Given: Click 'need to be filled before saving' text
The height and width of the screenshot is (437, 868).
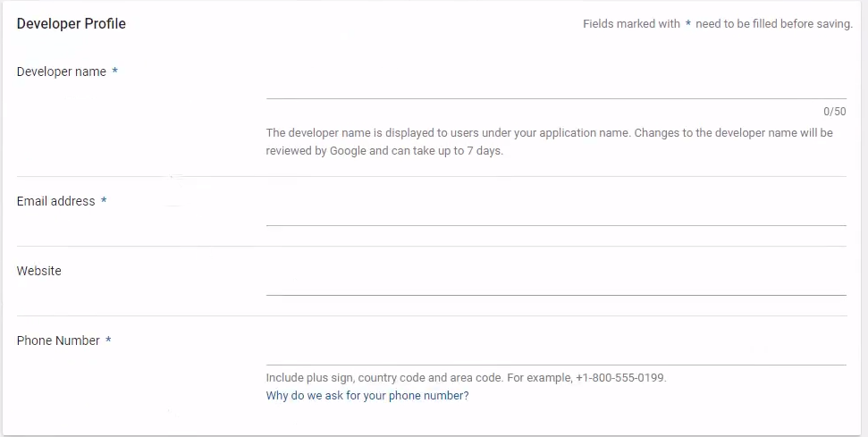Looking at the screenshot, I should (x=774, y=24).
